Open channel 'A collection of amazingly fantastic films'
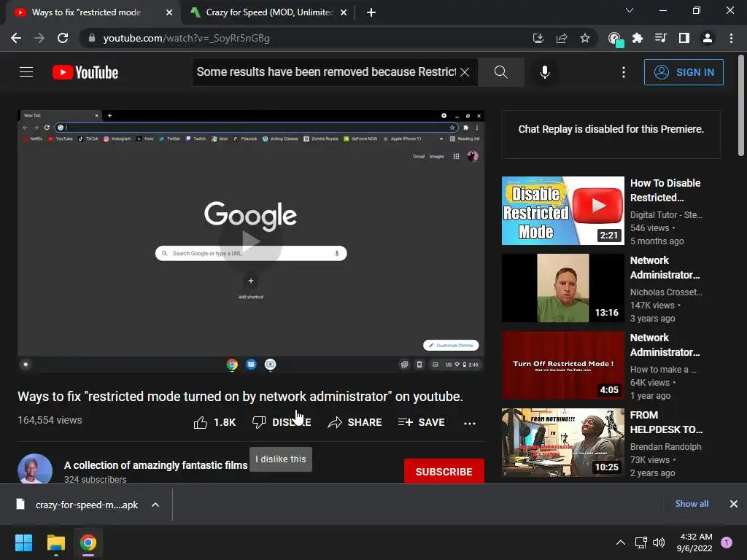 click(156, 465)
